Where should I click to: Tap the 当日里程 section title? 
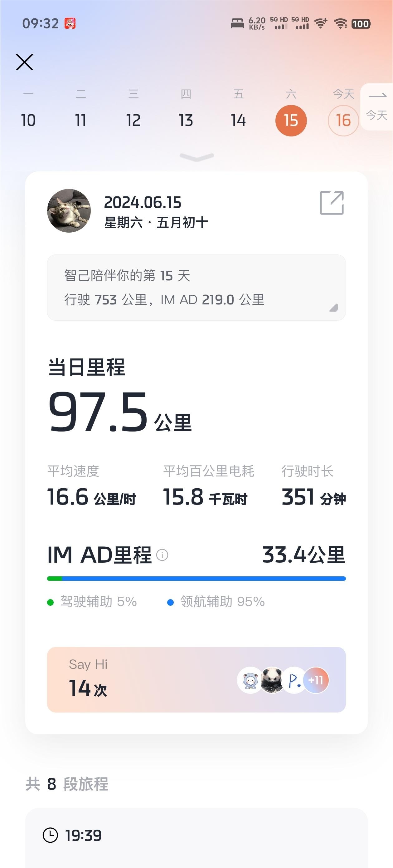click(86, 367)
